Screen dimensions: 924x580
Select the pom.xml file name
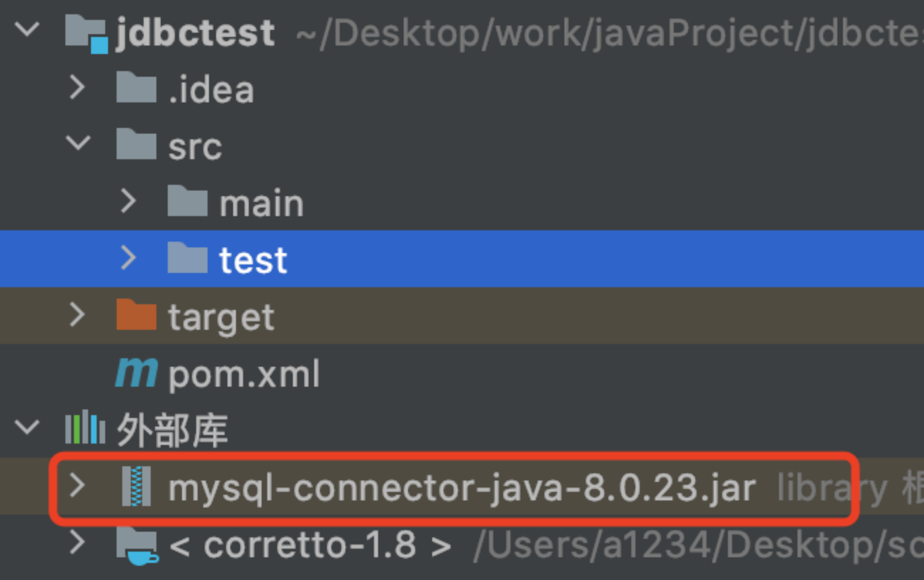tap(244, 375)
